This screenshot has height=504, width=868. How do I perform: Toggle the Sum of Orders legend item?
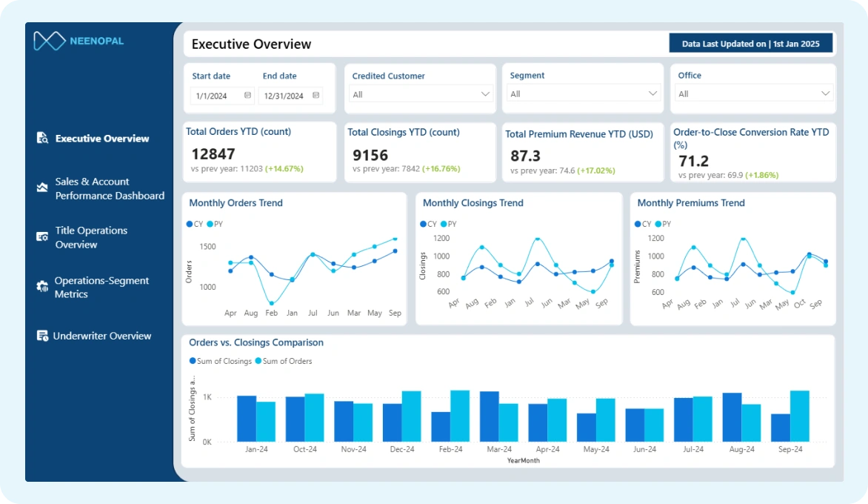(x=284, y=361)
